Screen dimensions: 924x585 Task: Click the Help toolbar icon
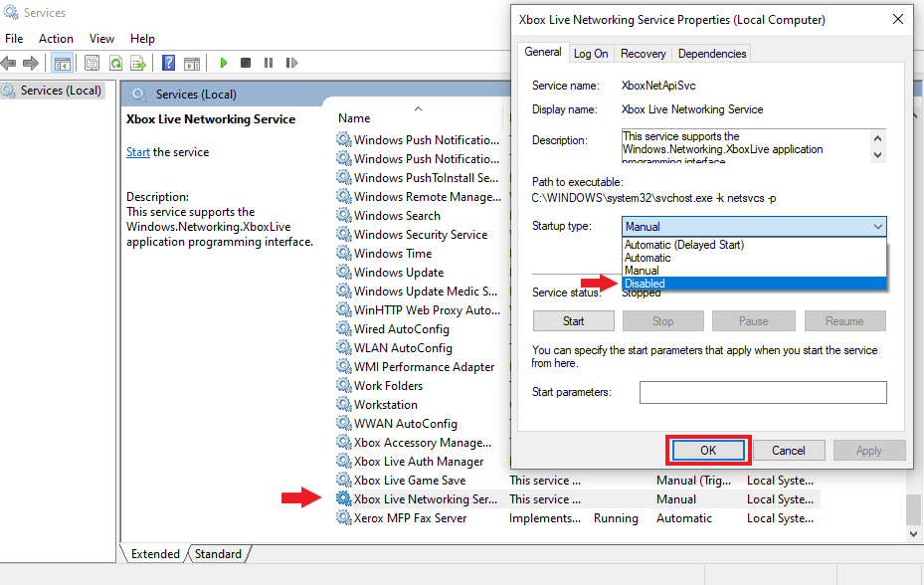(x=168, y=62)
